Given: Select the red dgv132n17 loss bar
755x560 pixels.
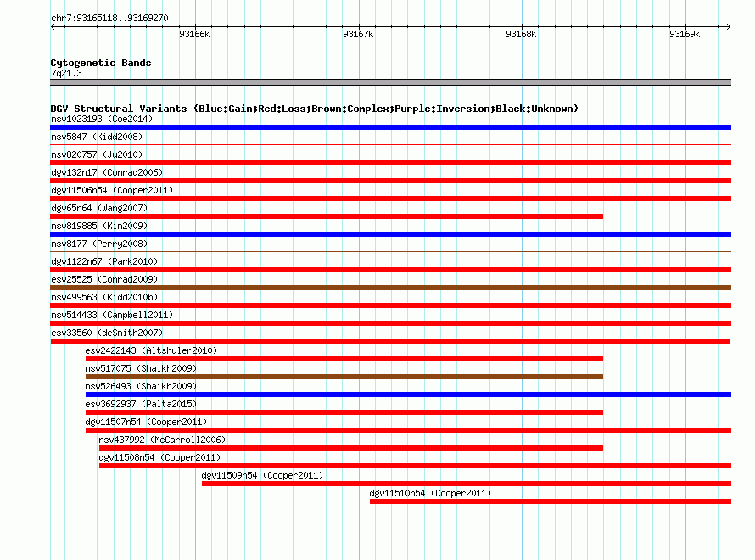Looking at the screenshot, I should click(x=390, y=181).
